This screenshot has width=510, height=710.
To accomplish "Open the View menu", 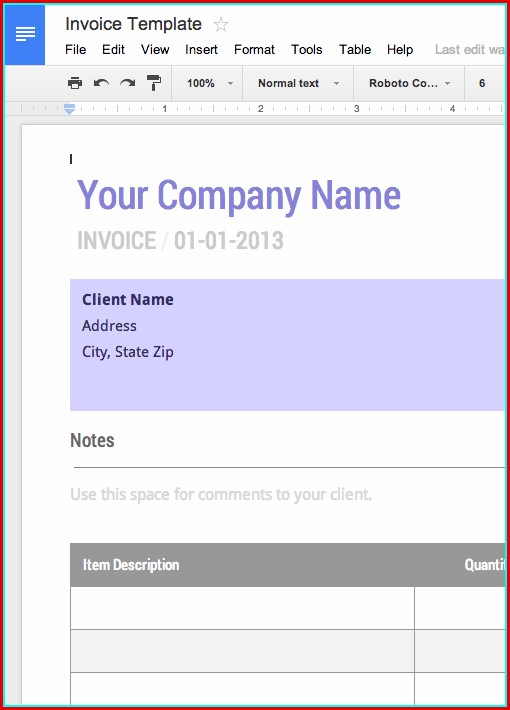I will [x=155, y=49].
